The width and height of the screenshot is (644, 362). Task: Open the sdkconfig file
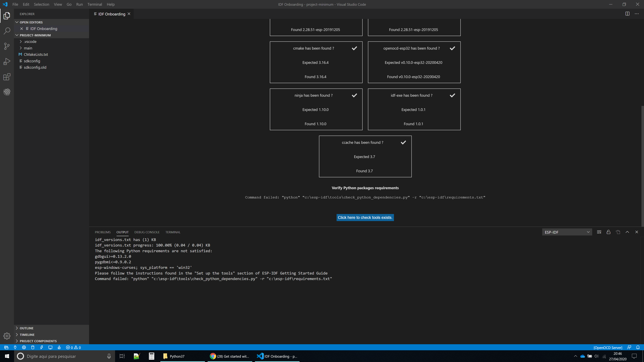[x=32, y=61]
